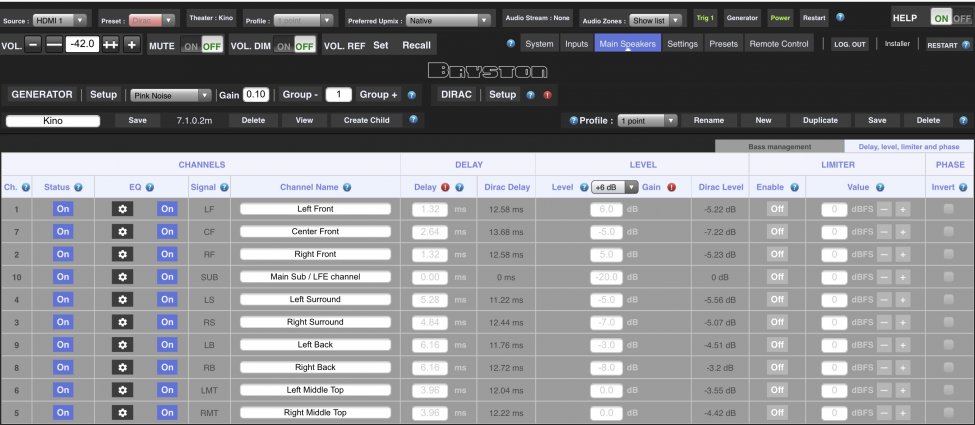Click help icon next to Status header
This screenshot has height=425, width=975.
pos(78,187)
